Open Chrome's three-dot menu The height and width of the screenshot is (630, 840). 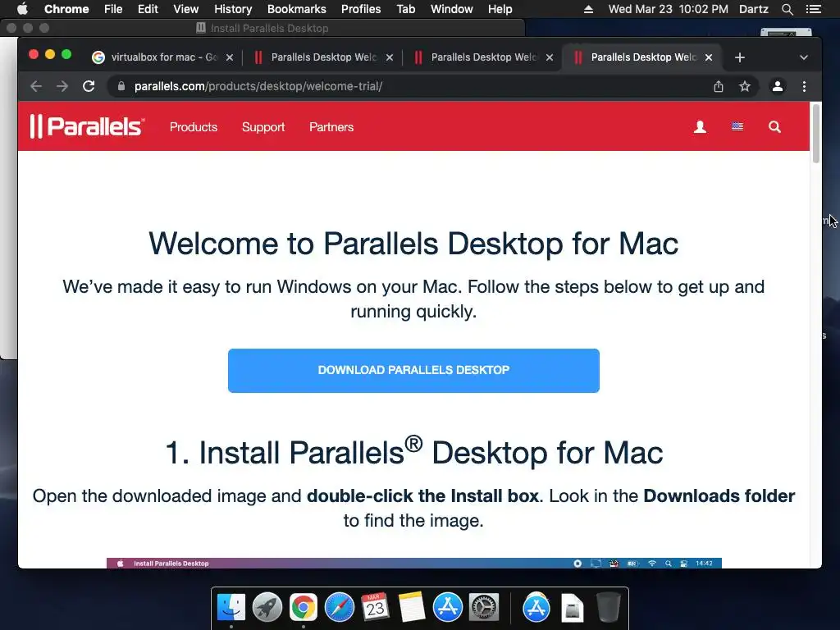point(804,86)
